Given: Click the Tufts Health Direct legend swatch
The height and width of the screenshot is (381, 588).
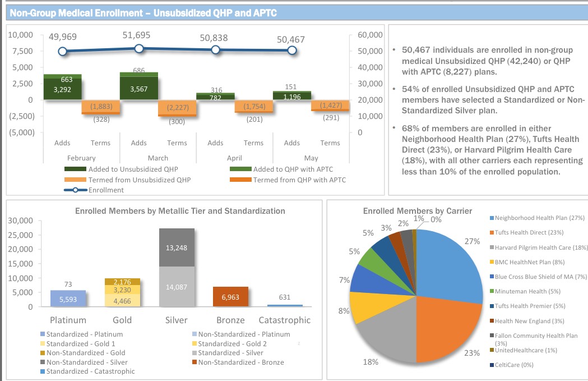Looking at the screenshot, I should pyautogui.click(x=492, y=232).
